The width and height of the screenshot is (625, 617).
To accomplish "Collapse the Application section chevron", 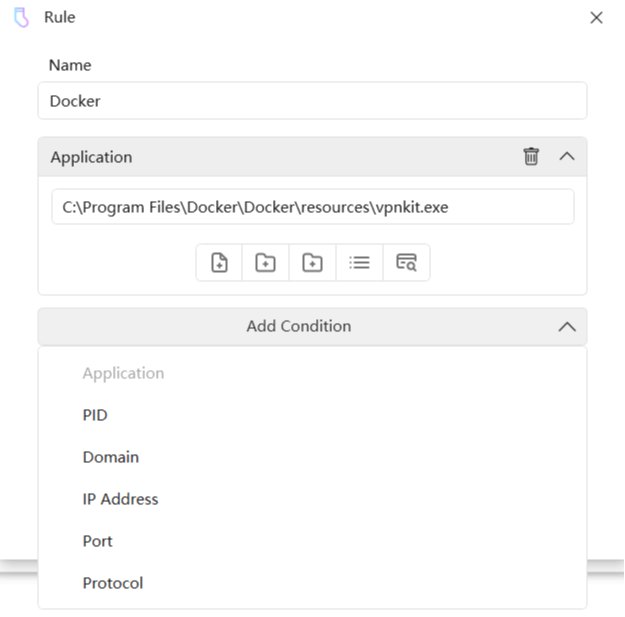I will (567, 156).
